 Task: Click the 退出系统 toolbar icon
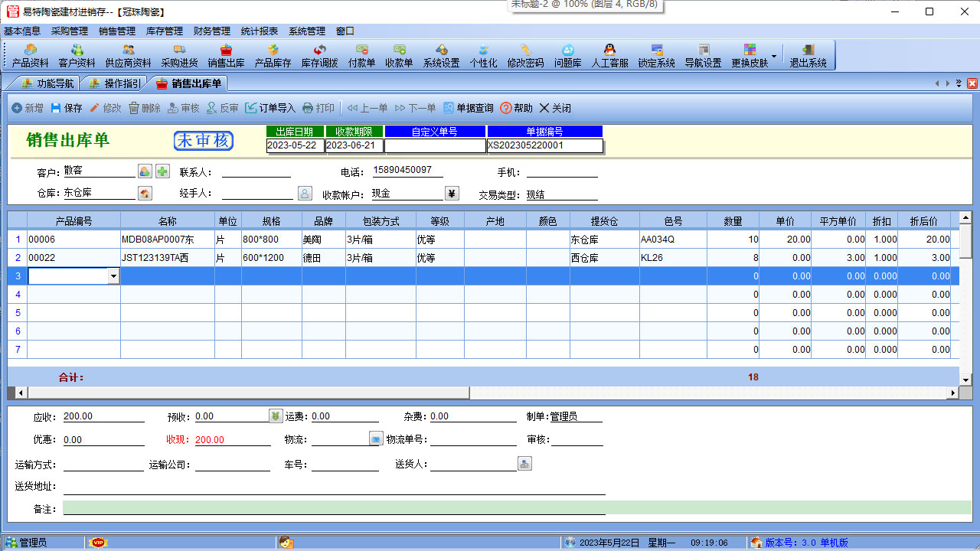[808, 56]
